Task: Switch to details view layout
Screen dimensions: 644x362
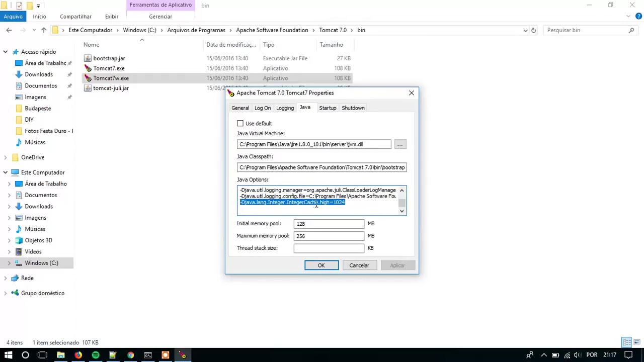Action: pos(627,342)
